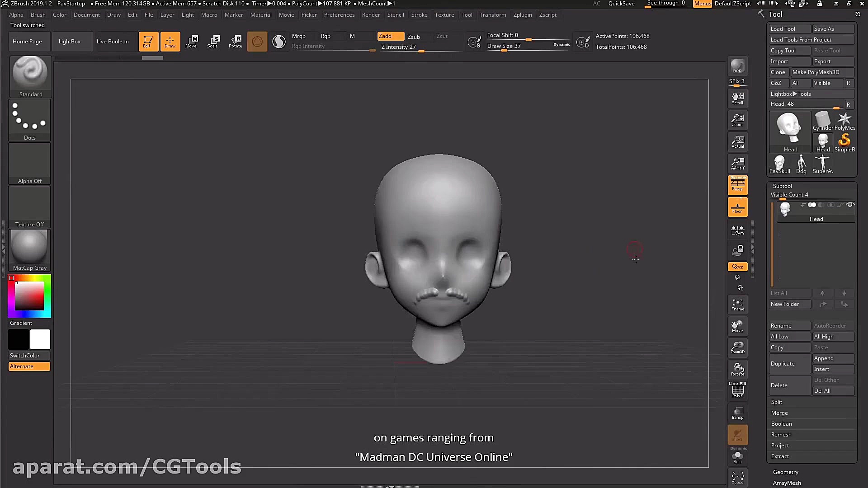Open the Zplugin menu
The image size is (868, 488).
pyautogui.click(x=522, y=14)
